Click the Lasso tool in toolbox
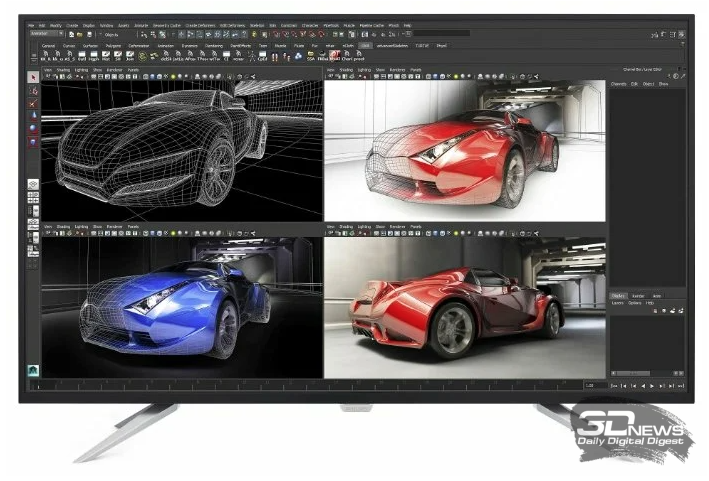The height and width of the screenshot is (481, 709). point(33,91)
